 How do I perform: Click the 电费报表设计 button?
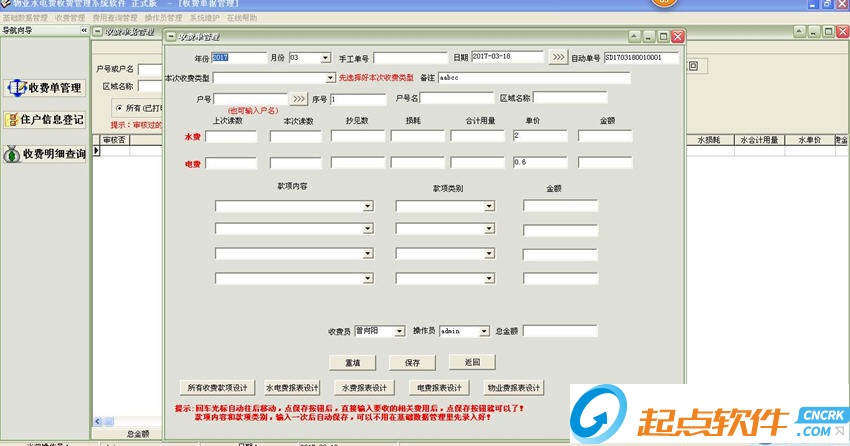pyautogui.click(x=440, y=387)
